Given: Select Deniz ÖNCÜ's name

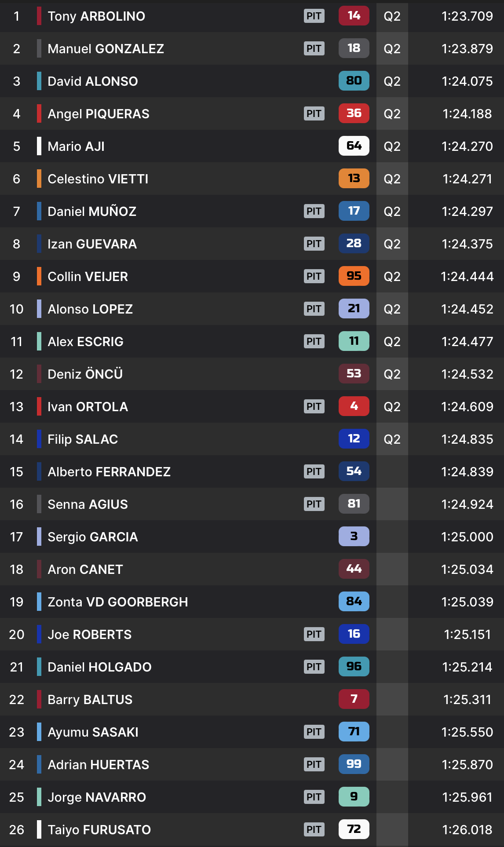Looking at the screenshot, I should [x=85, y=374].
